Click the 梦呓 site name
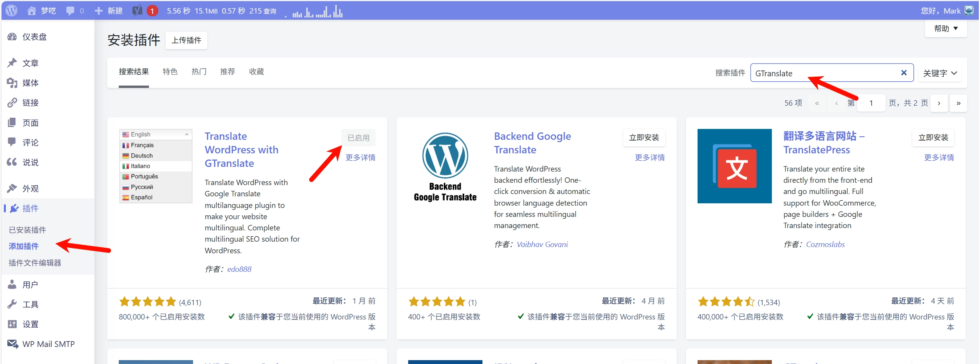This screenshot has height=364, width=980. pyautogui.click(x=48, y=11)
